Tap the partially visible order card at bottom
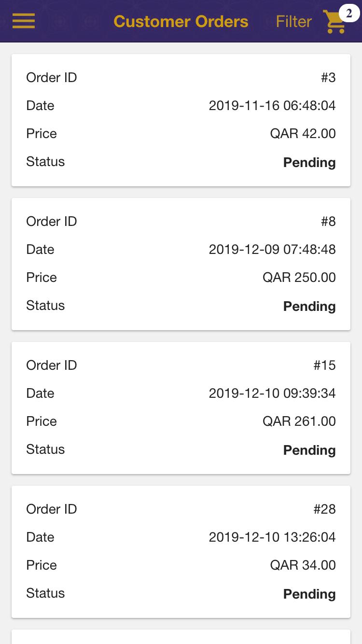Screen dimensions: 362x644 (181, 637)
